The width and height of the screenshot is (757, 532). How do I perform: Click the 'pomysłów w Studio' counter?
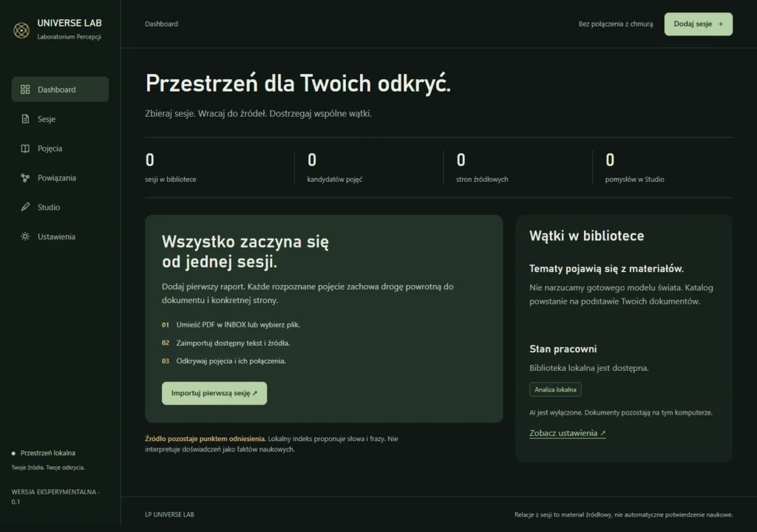point(634,168)
